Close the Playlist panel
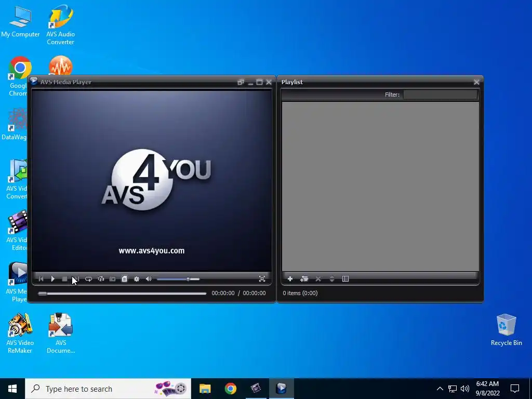Screen dimensions: 532x399 [476, 82]
